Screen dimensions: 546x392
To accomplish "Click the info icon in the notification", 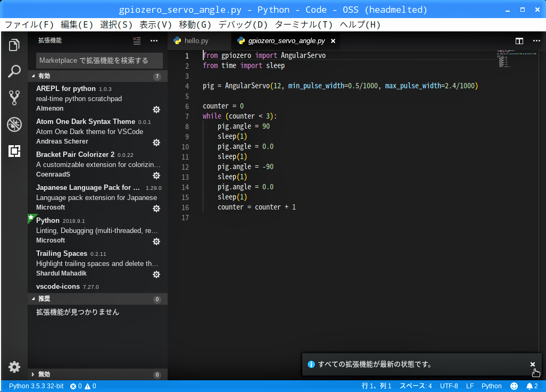I will click(x=311, y=364).
